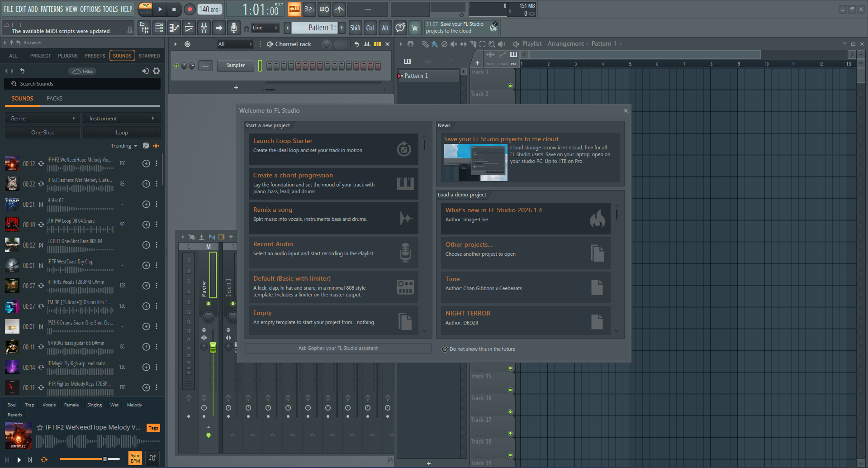Select 'Do not show this in the future'
Image resolution: width=868 pixels, height=468 pixels.
click(445, 349)
